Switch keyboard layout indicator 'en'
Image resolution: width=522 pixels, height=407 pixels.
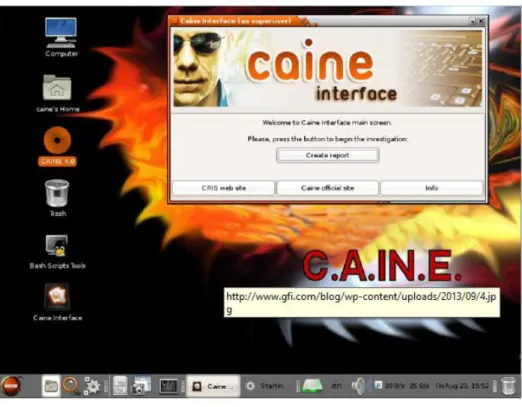(337, 386)
